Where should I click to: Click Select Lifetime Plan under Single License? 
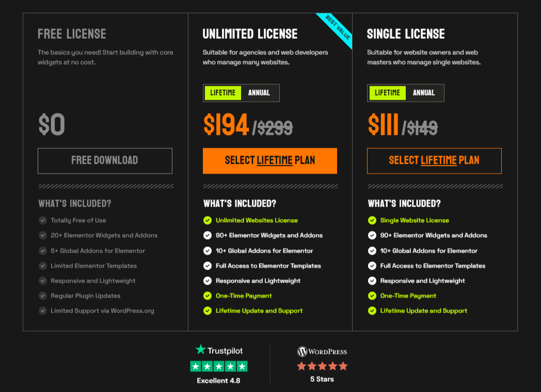tap(434, 161)
